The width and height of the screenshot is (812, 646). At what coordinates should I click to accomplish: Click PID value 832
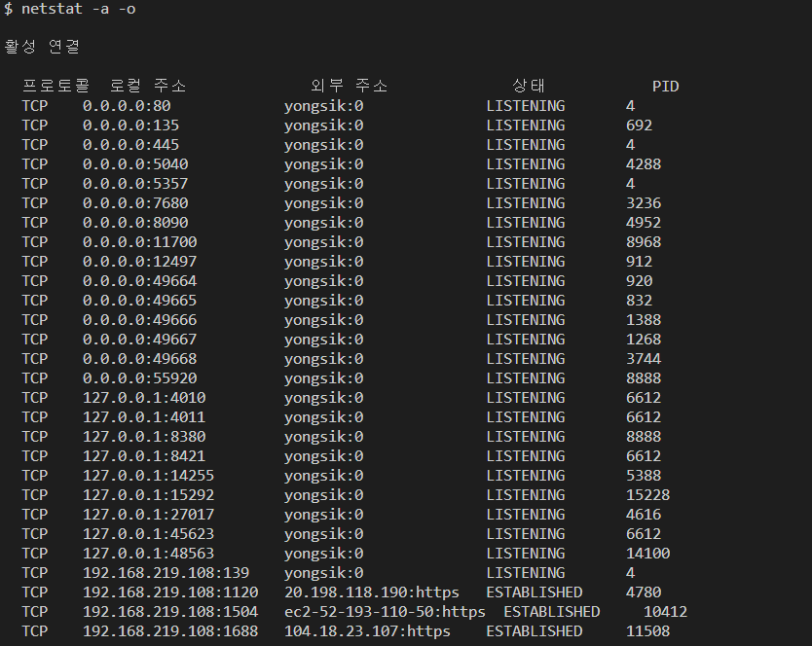(x=639, y=301)
